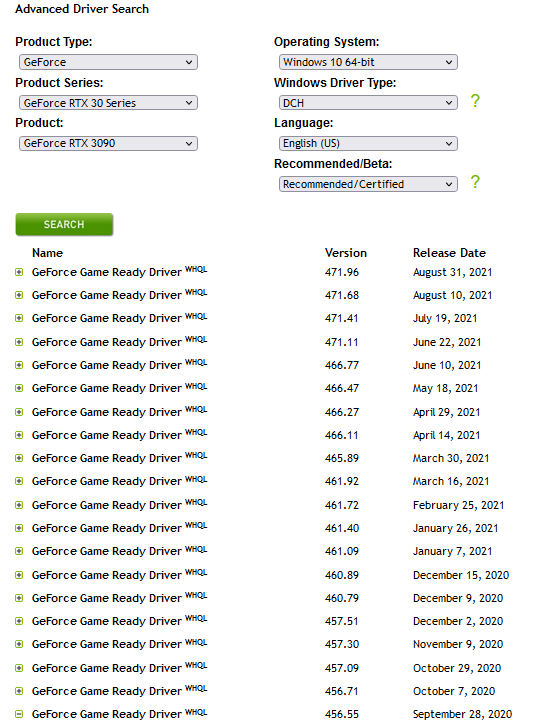Expand the driver row for version 461.09
537x727 pixels.
click(19, 551)
